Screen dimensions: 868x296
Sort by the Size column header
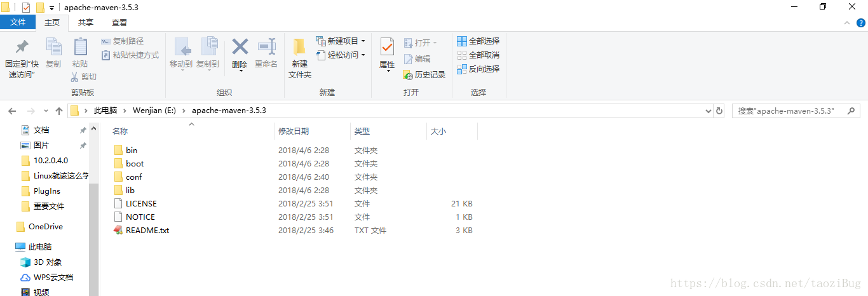pyautogui.click(x=452, y=131)
